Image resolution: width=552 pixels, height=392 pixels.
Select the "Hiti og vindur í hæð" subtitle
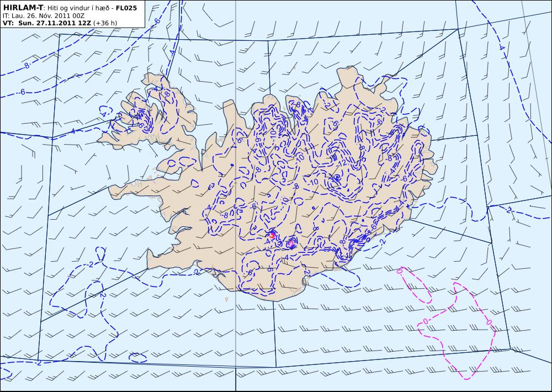pos(78,8)
